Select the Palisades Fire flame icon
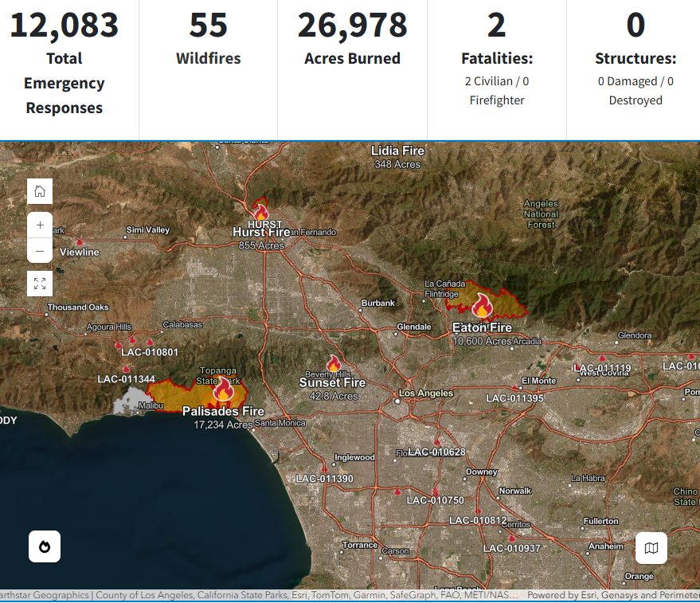Viewport: 700px width, 603px height. coord(223,389)
